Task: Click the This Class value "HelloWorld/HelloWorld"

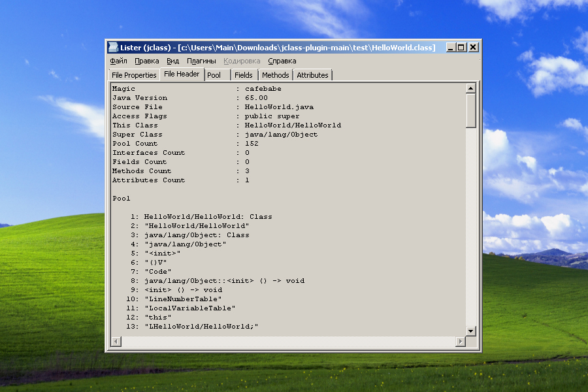Action: 293,125
